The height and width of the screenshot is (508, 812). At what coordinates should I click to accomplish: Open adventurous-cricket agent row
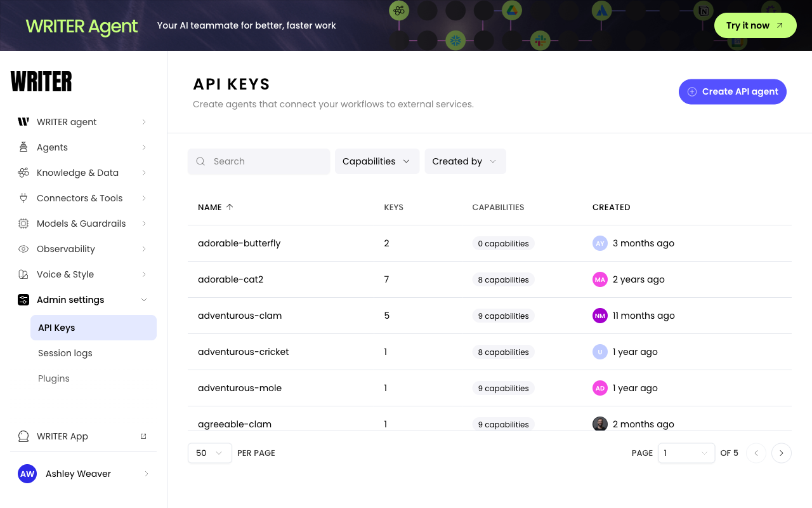[x=490, y=352]
